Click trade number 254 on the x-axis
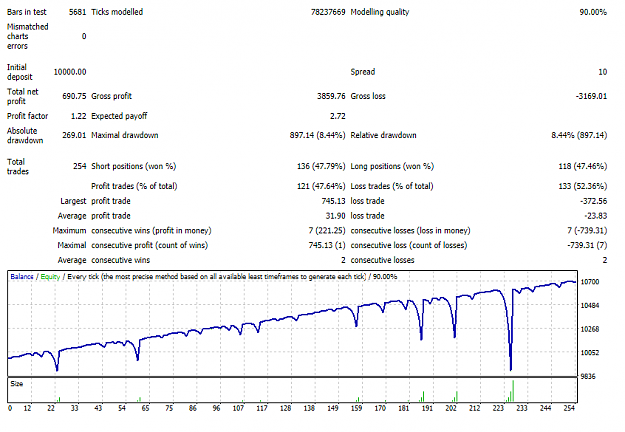The image size is (625, 432). tap(569, 408)
